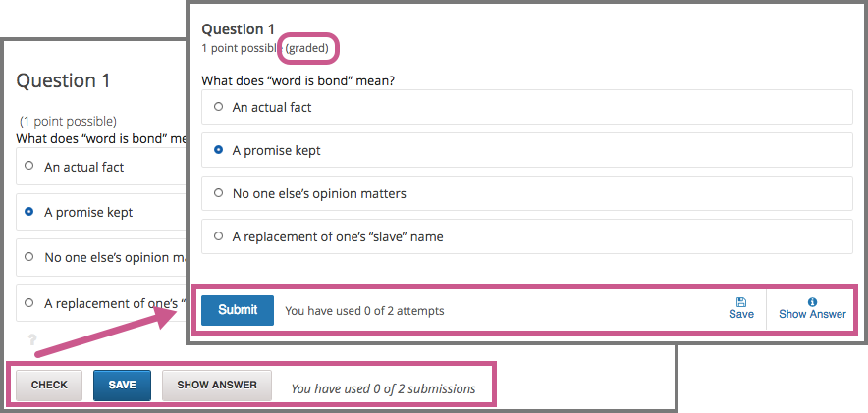Click the floppy disk Save icon
The height and width of the screenshot is (413, 868).
741,302
